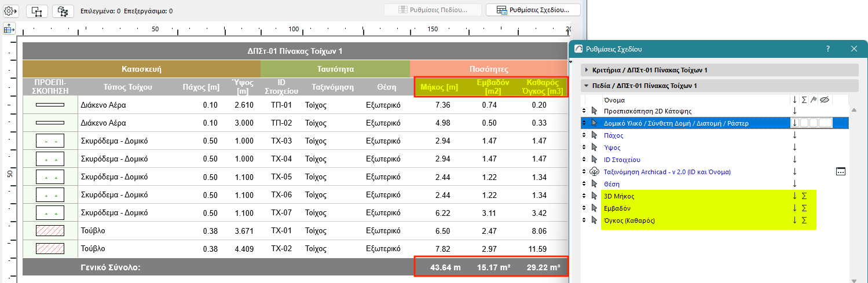
Task: Click the table export icon beside the ruler
Action: click(x=9, y=28)
